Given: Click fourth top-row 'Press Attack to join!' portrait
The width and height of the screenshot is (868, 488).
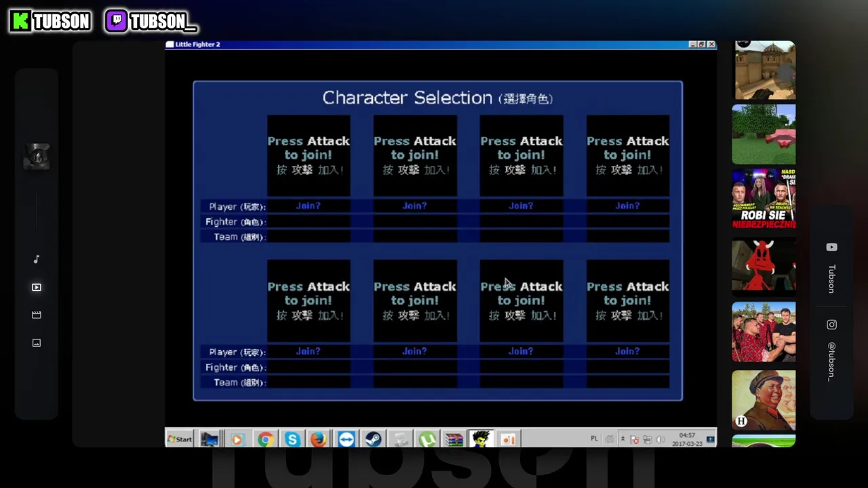Looking at the screenshot, I should click(x=628, y=156).
